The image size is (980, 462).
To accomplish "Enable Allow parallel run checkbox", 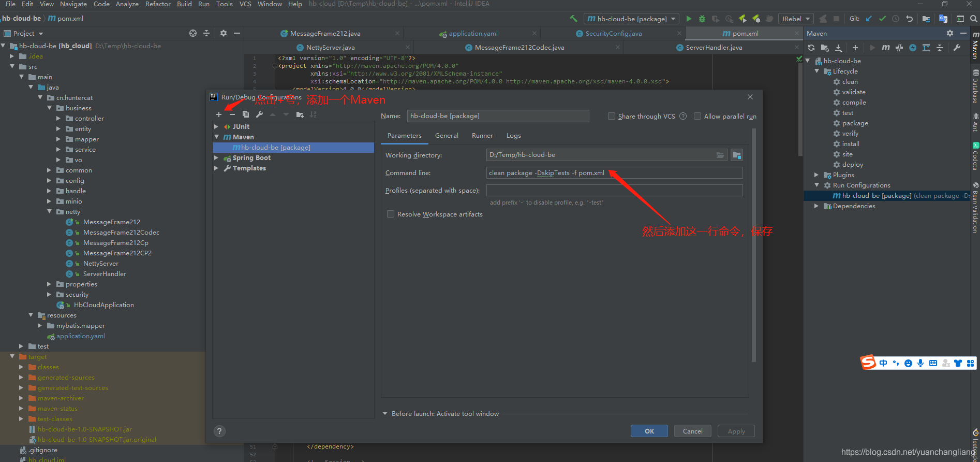I will pos(697,116).
